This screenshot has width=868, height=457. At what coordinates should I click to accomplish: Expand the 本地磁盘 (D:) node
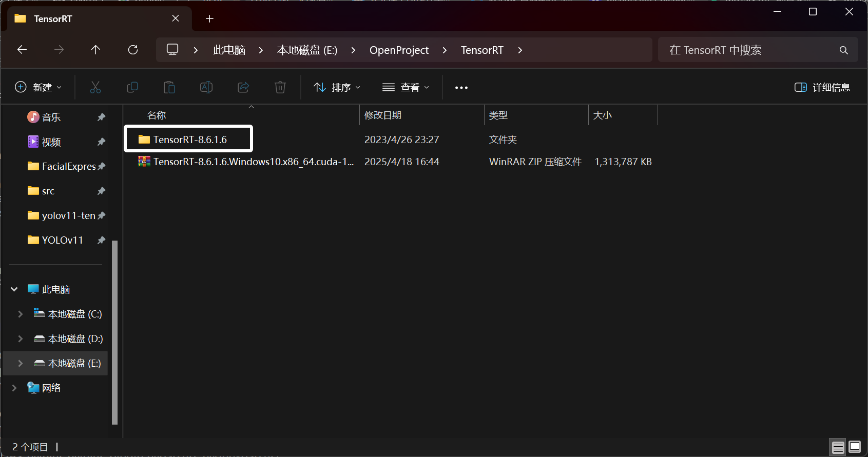(x=21, y=339)
